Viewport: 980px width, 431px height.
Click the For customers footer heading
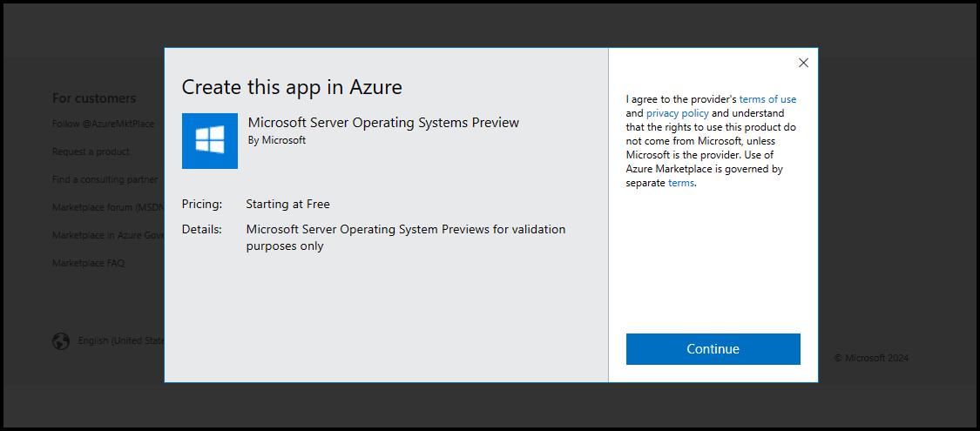(94, 98)
